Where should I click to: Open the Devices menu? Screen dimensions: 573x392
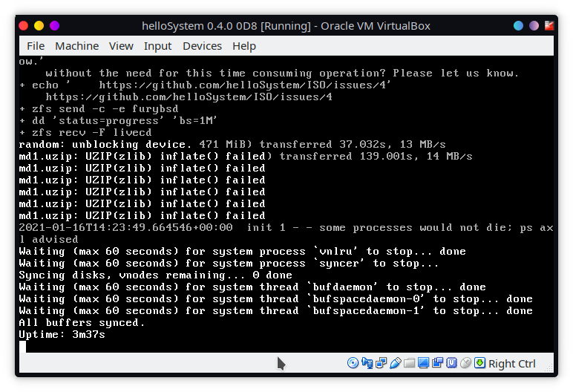click(x=202, y=46)
